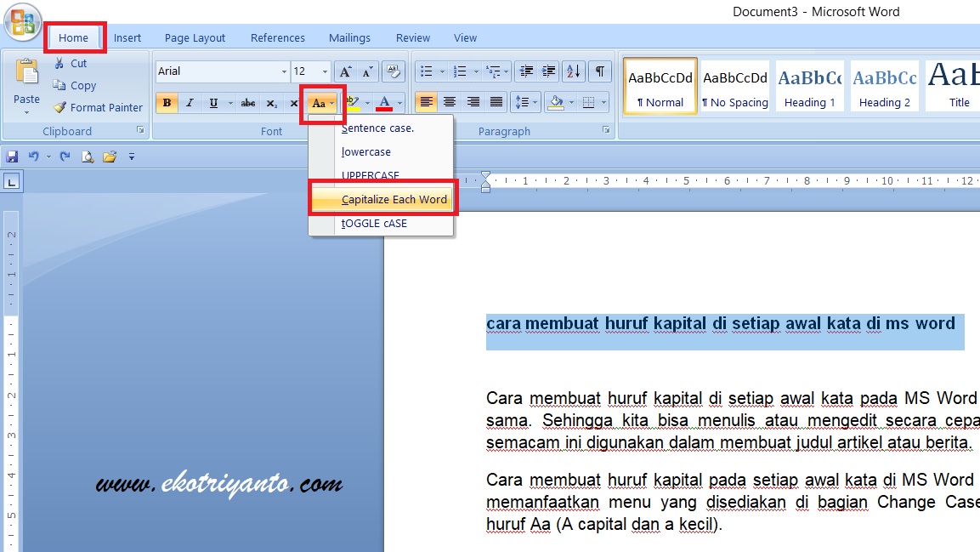
Task: Copy the selected text
Action: (75, 86)
